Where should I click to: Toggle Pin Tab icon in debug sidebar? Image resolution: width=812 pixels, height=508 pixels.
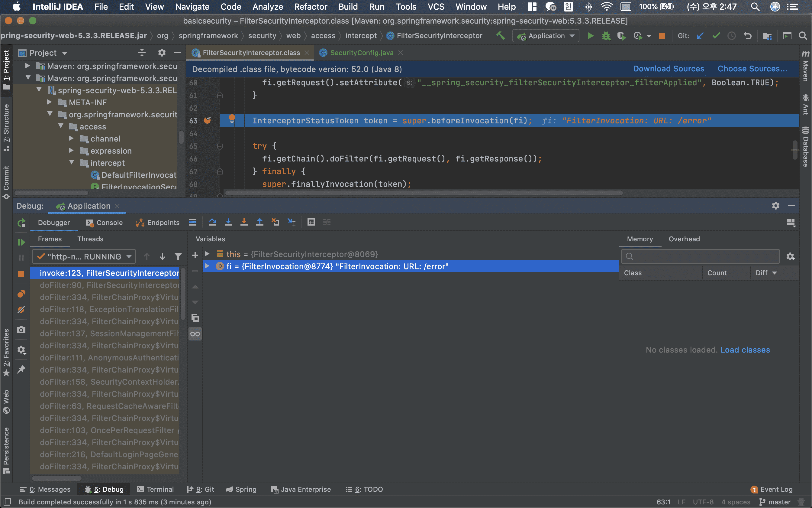[21, 369]
